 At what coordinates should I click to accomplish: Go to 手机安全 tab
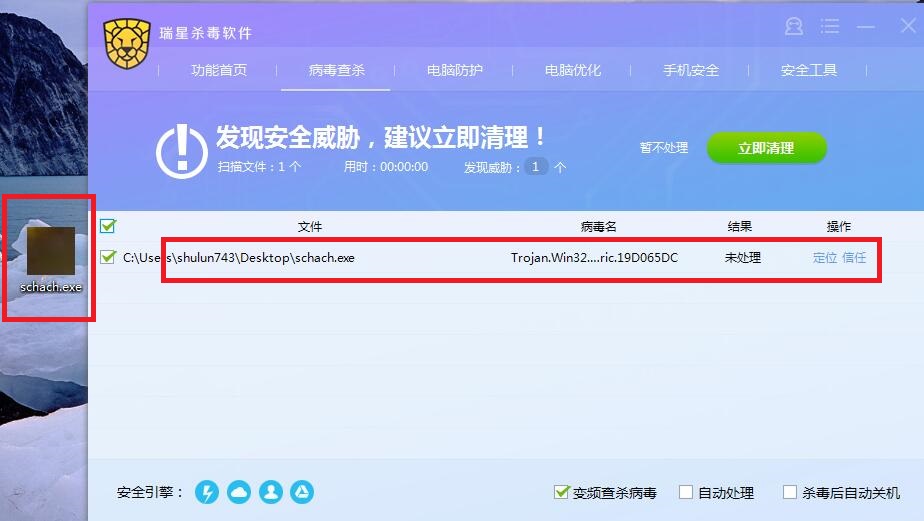coord(691,70)
